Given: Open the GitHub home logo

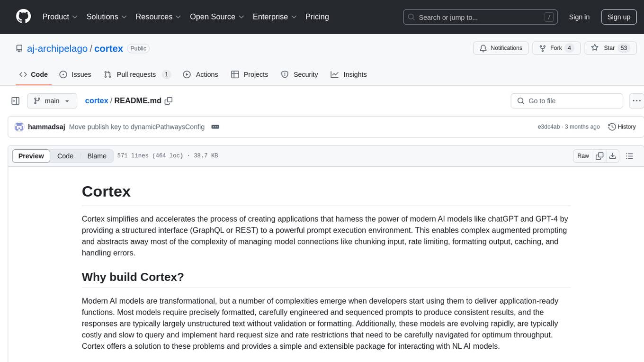Looking at the screenshot, I should click(23, 17).
